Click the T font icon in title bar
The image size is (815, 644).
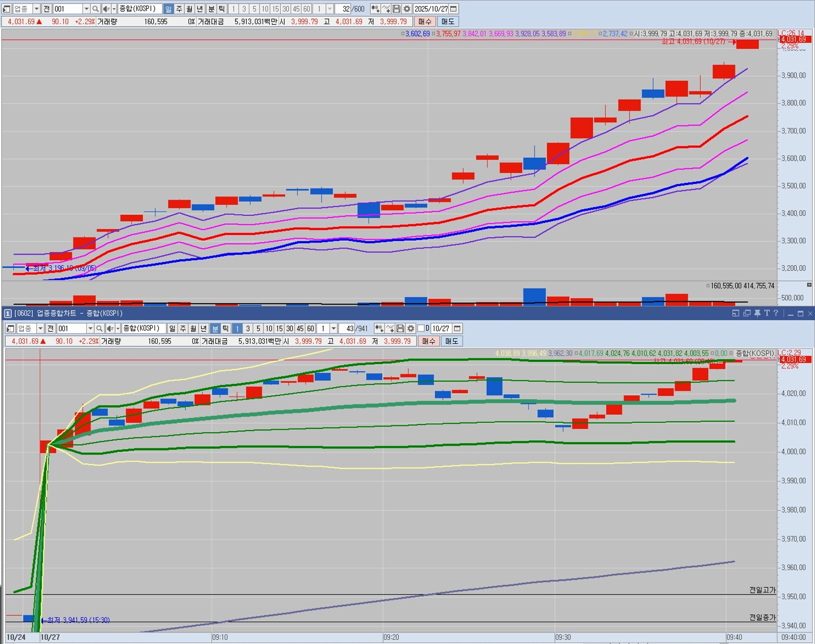(767, 313)
